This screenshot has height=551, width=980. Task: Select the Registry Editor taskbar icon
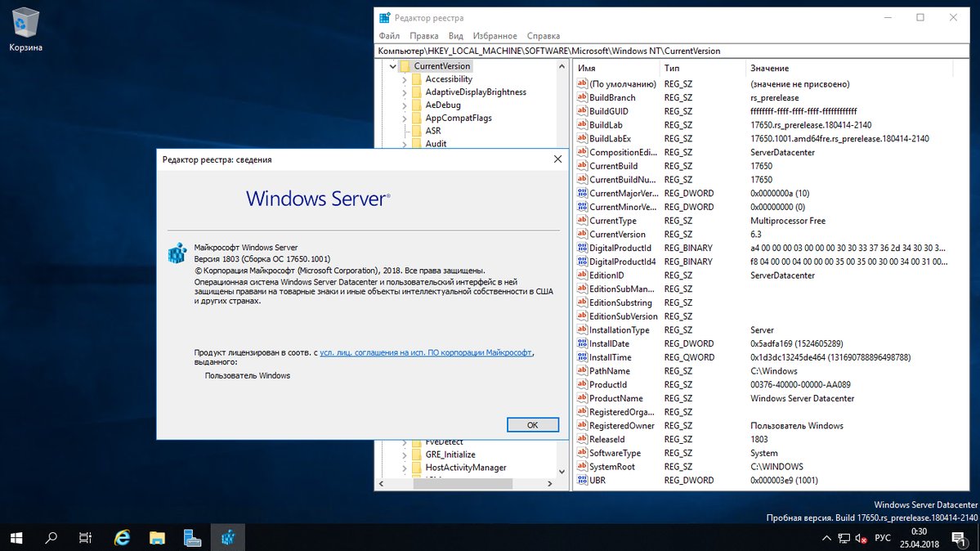tap(227, 538)
